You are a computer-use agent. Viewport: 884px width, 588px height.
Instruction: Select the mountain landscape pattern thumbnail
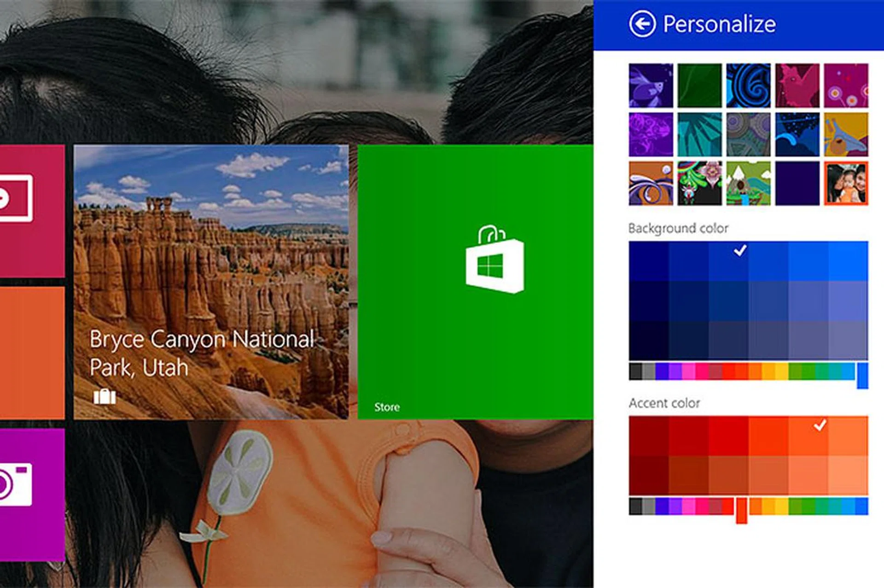point(748,183)
